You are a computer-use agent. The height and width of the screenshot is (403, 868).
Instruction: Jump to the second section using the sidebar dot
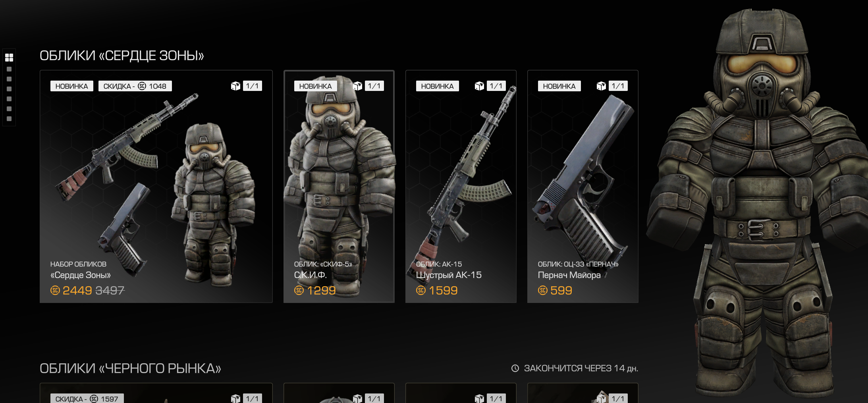tap(9, 69)
